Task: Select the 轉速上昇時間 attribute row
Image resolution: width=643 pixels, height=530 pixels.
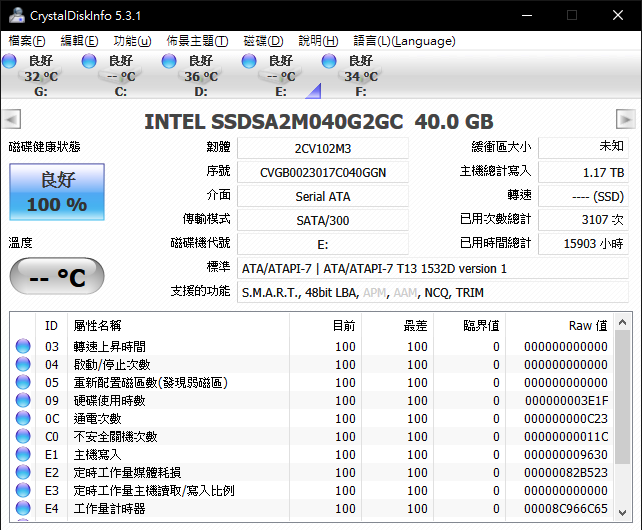Action: pyautogui.click(x=312, y=347)
